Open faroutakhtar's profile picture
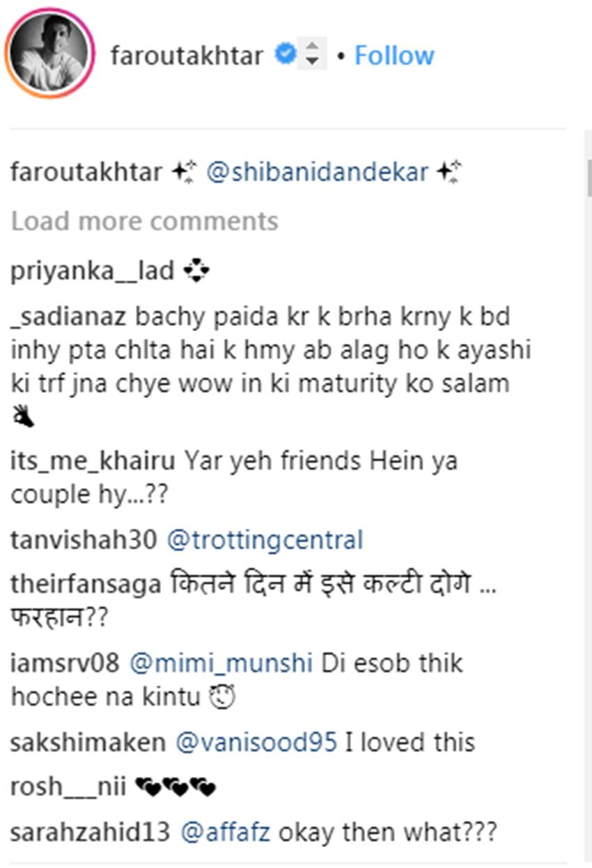The image size is (592, 868). click(x=49, y=54)
